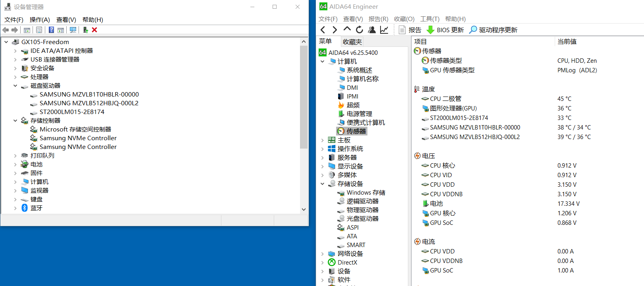Image resolution: width=644 pixels, height=286 pixels.
Task: Scan for hardware changes icon
Action: tap(73, 30)
